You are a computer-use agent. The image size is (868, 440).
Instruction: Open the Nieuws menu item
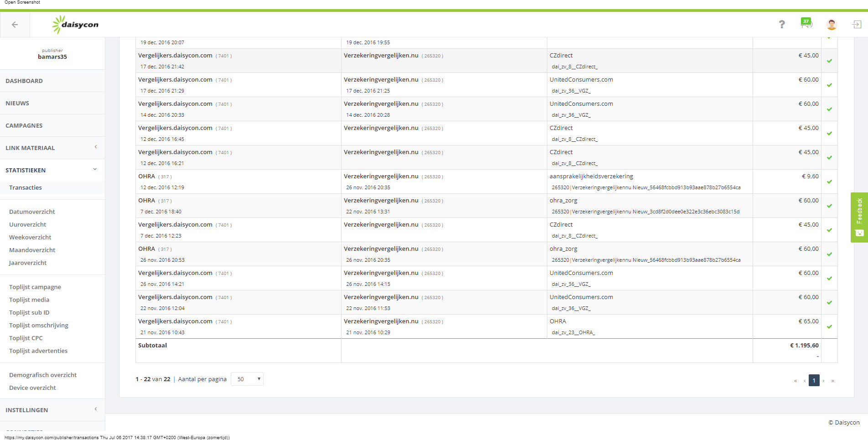(52, 103)
